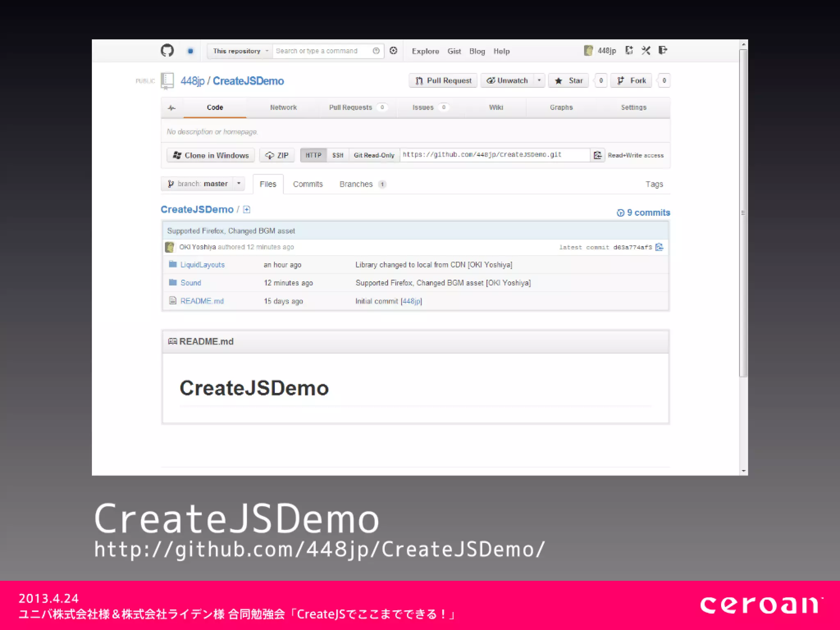
Task: Copy the latest commit SHA icon
Action: pyautogui.click(x=659, y=247)
